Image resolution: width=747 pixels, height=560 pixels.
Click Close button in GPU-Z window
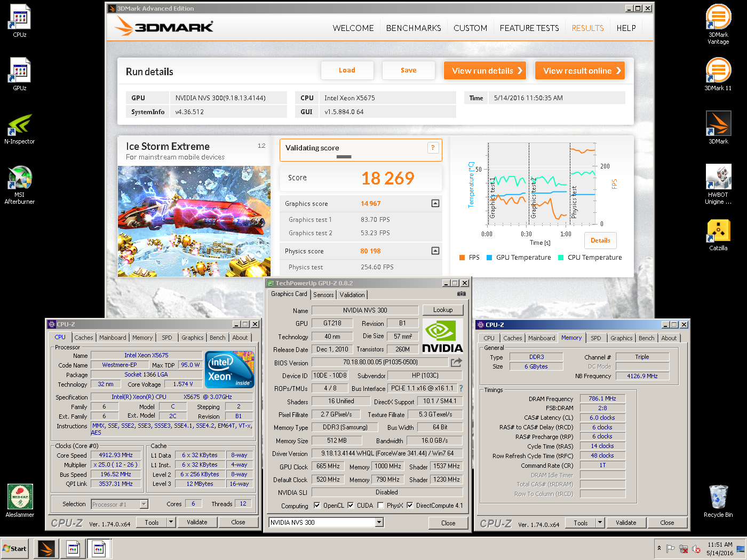448,523
